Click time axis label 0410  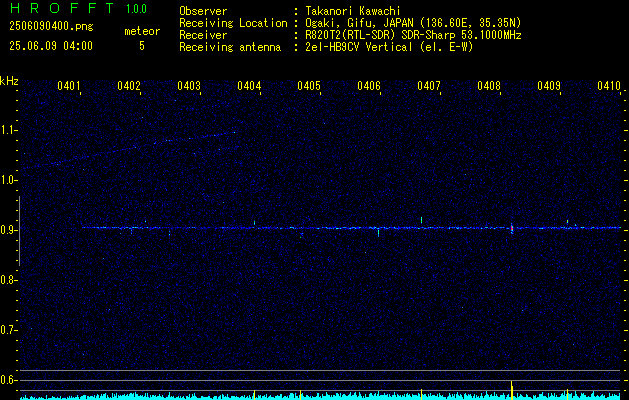(609, 85)
